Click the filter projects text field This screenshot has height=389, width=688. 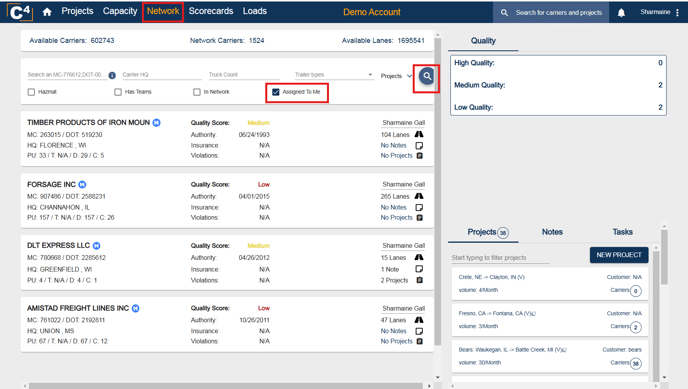500,258
